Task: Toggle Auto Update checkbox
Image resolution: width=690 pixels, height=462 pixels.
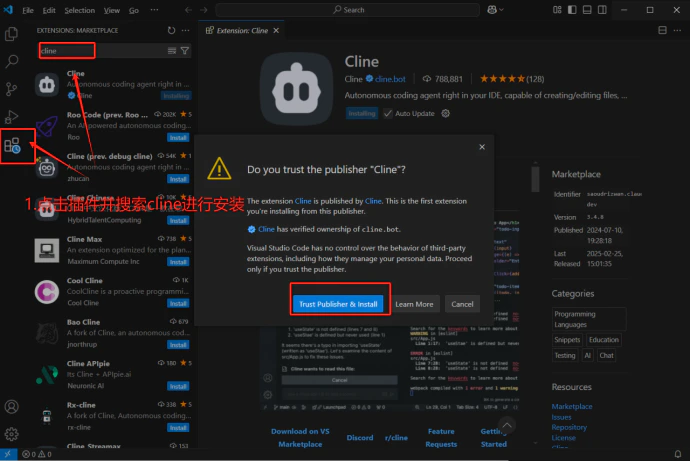Action: (388, 114)
